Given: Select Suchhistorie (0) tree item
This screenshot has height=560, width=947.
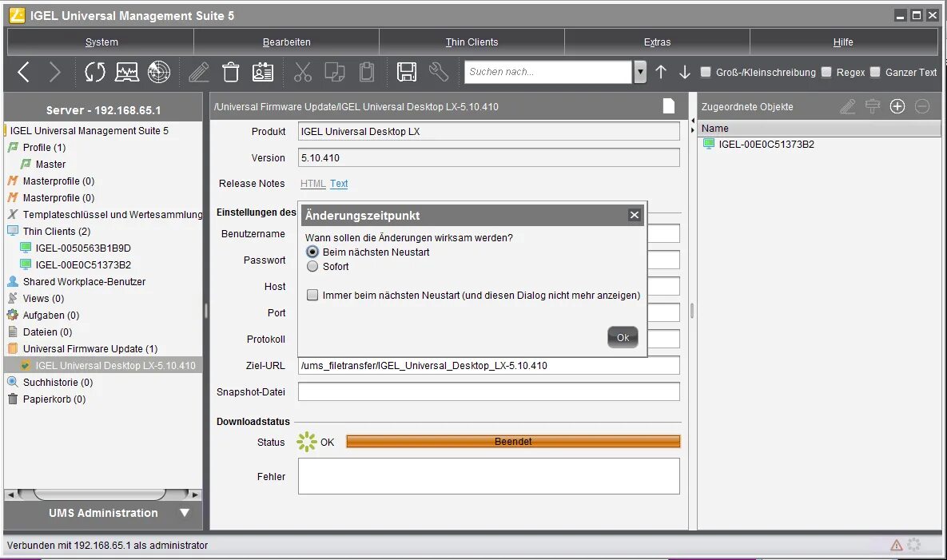Looking at the screenshot, I should (58, 383).
